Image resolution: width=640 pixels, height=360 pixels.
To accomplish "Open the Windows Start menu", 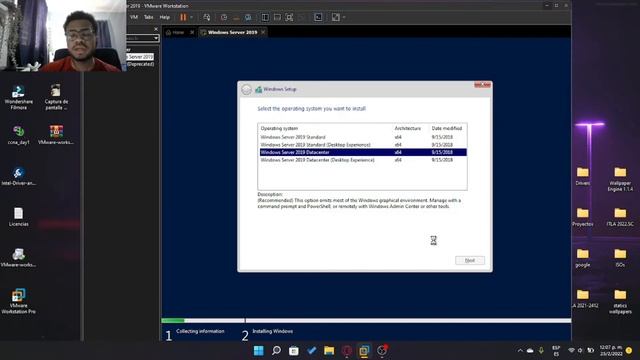I will coord(258,351).
